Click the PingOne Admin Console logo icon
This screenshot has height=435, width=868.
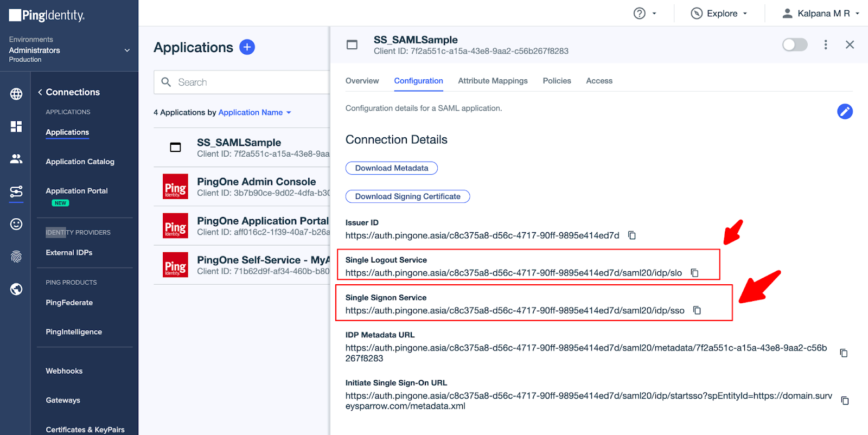175,187
